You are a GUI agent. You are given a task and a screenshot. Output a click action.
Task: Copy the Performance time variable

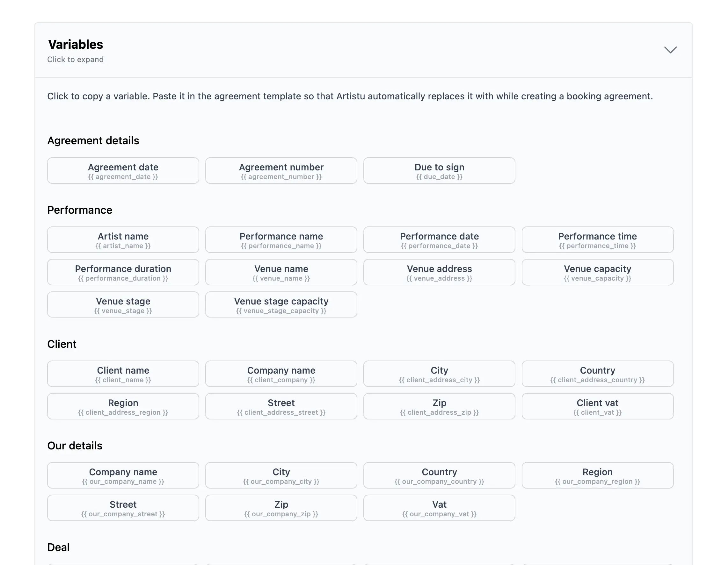pyautogui.click(x=597, y=240)
